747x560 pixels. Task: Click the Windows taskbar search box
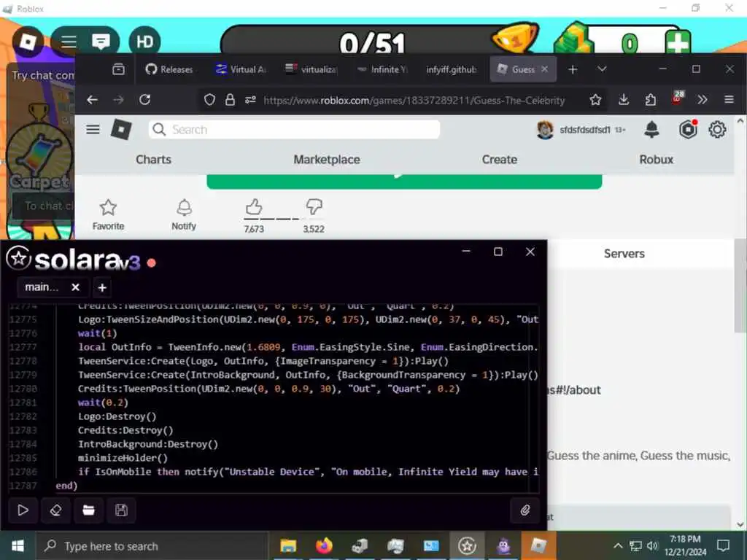[152, 545]
